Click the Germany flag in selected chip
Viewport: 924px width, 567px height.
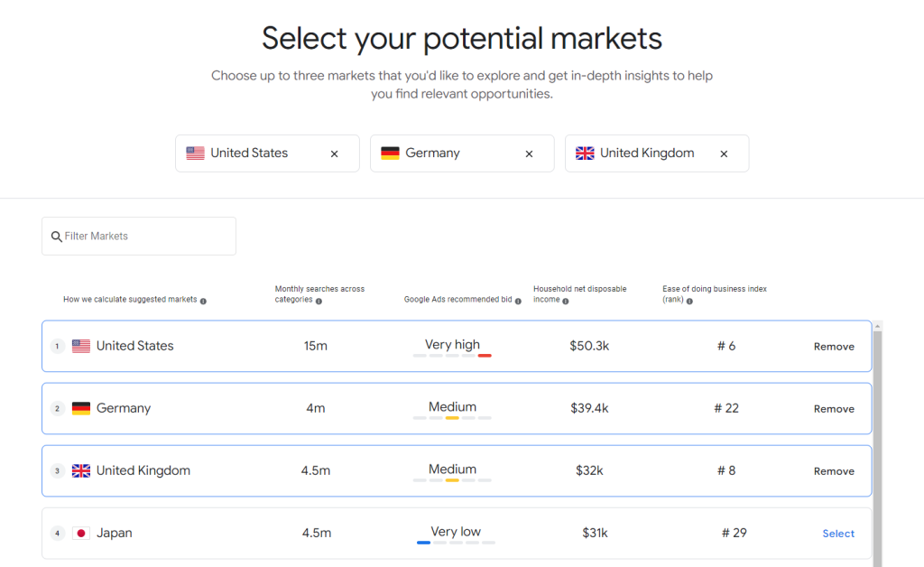[390, 153]
